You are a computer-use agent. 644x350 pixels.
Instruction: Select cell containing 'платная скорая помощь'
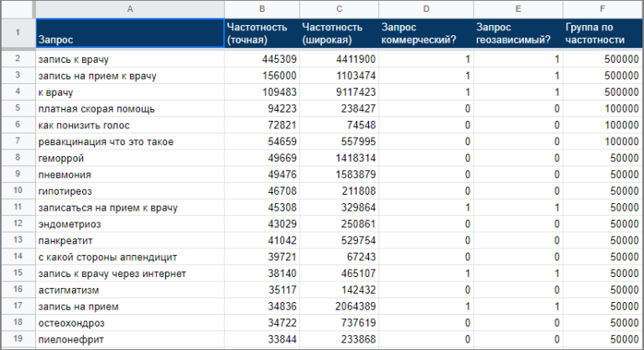pos(128,109)
